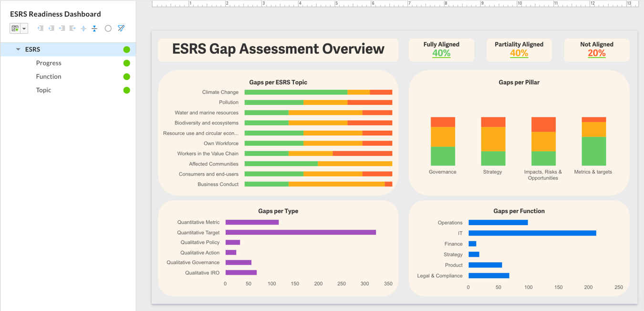Toggle green status dot for ESRS
The width and height of the screenshot is (644, 311).
click(126, 50)
